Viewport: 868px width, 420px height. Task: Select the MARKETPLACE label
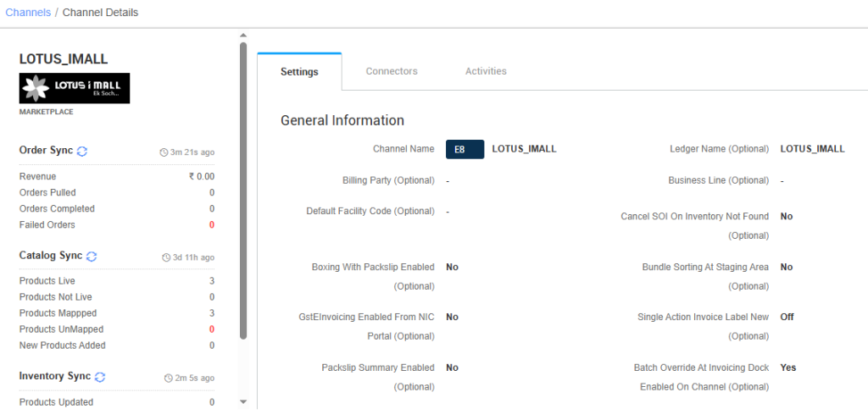tap(47, 112)
